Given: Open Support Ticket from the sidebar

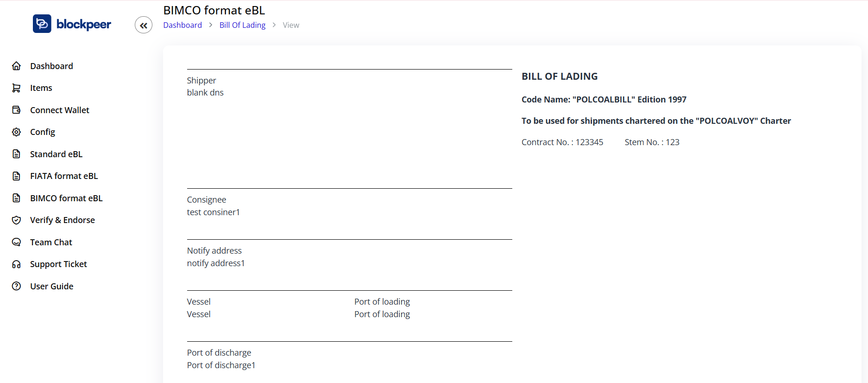Looking at the screenshot, I should (58, 264).
